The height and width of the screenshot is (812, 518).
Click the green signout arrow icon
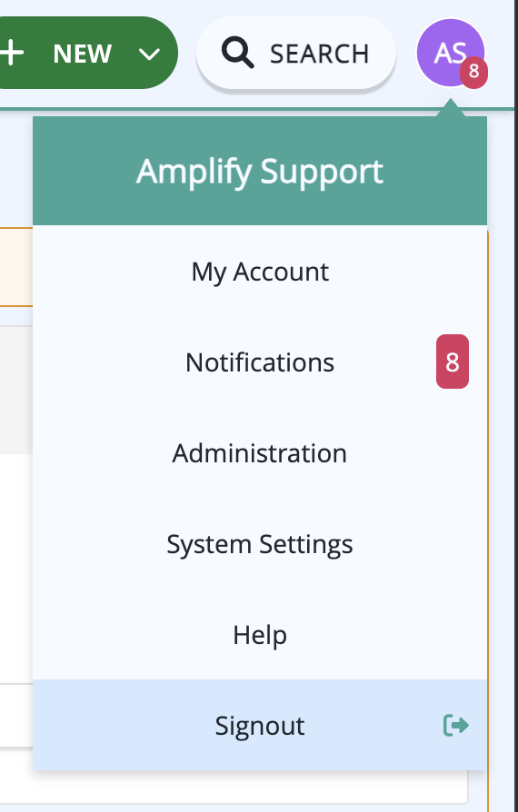point(456,725)
